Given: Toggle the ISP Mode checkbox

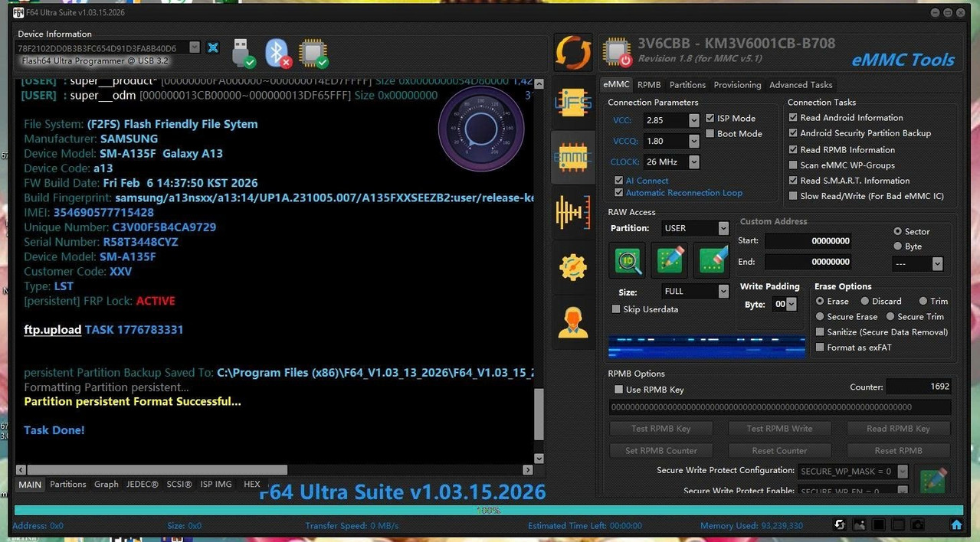Looking at the screenshot, I should click(x=710, y=118).
